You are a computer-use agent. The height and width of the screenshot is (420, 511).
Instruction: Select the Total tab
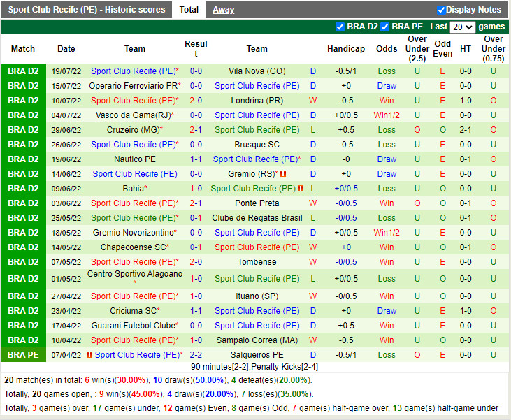point(189,10)
